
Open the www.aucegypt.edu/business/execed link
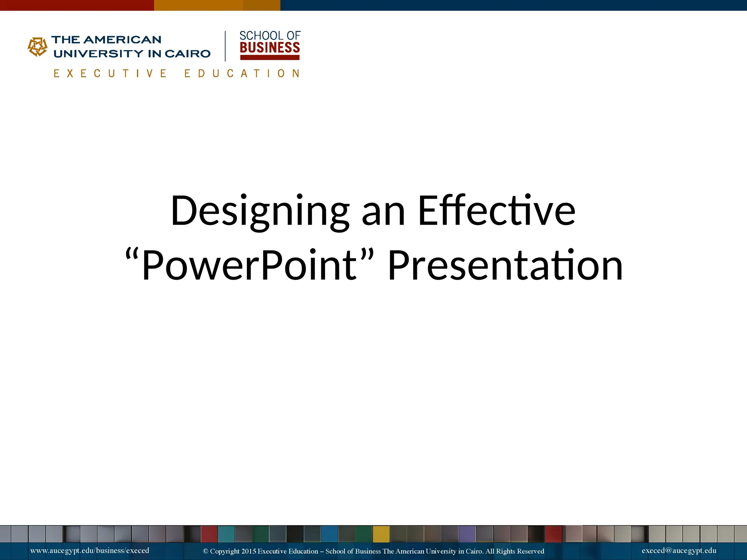pyautogui.click(x=89, y=551)
